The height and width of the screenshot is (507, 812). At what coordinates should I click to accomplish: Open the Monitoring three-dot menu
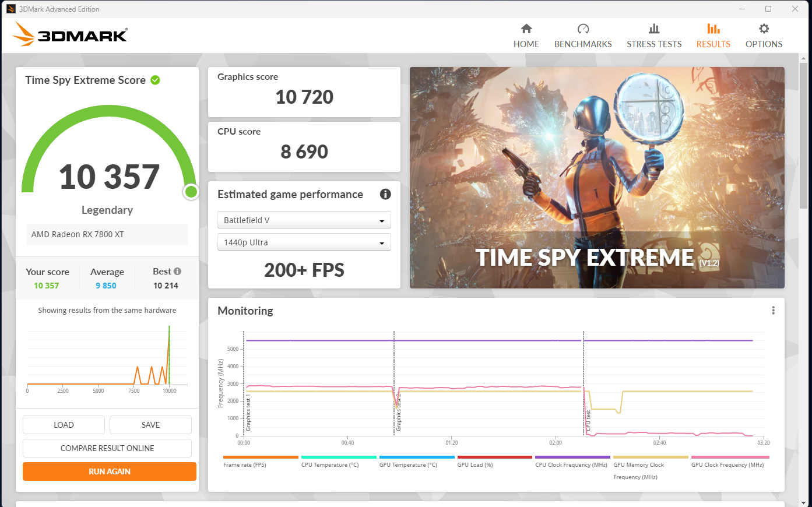point(773,311)
